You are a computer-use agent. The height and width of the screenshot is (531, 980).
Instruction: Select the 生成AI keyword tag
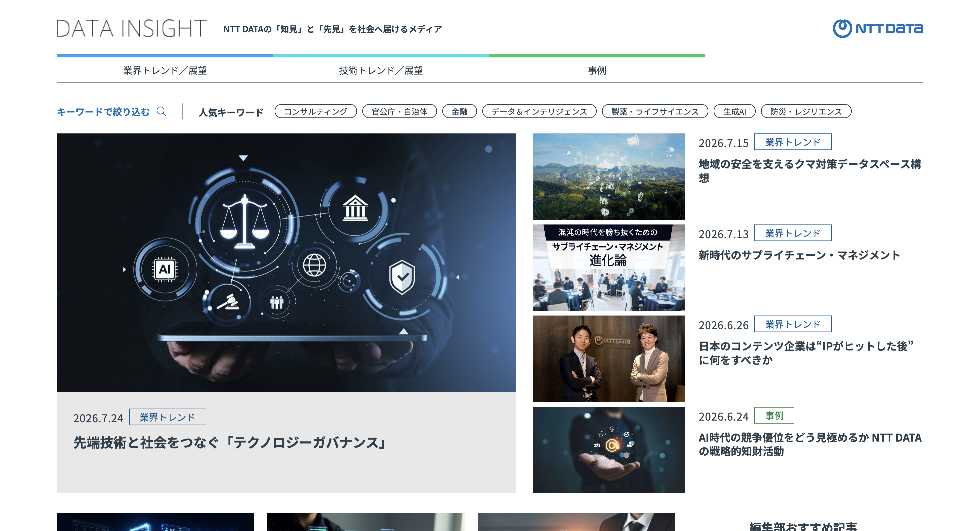tap(734, 111)
